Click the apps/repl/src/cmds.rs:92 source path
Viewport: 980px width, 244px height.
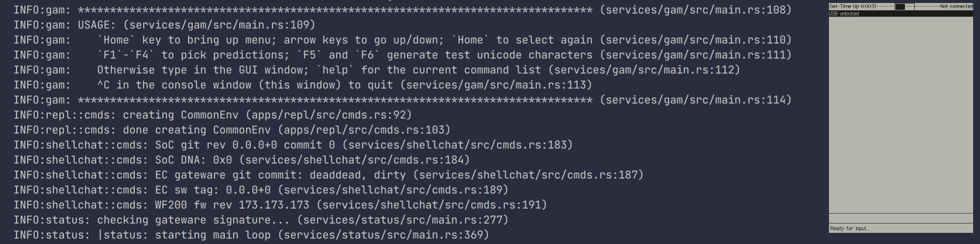click(x=328, y=115)
